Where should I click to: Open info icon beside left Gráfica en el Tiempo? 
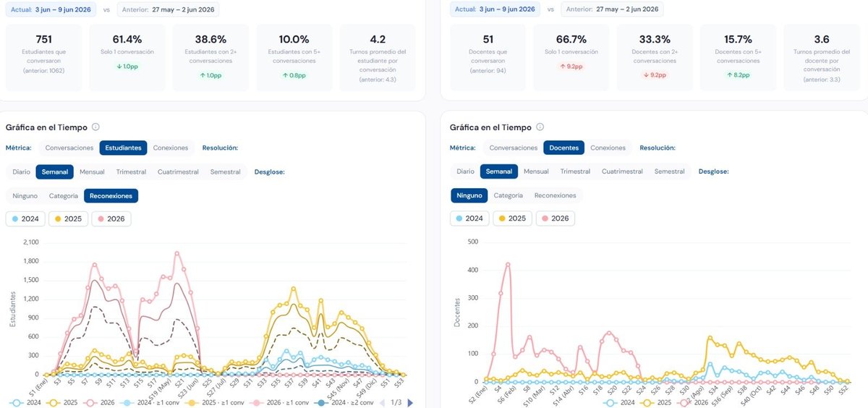95,127
